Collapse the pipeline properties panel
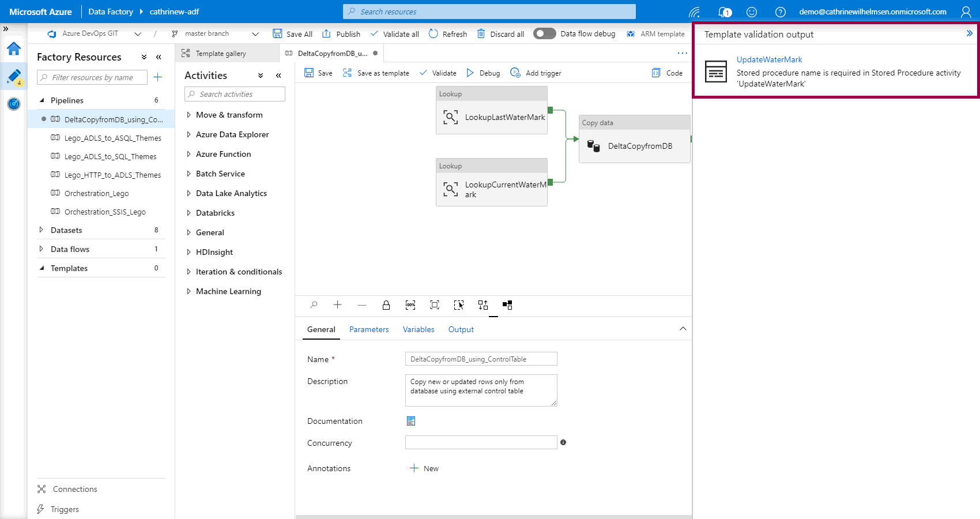980x519 pixels. tap(683, 329)
